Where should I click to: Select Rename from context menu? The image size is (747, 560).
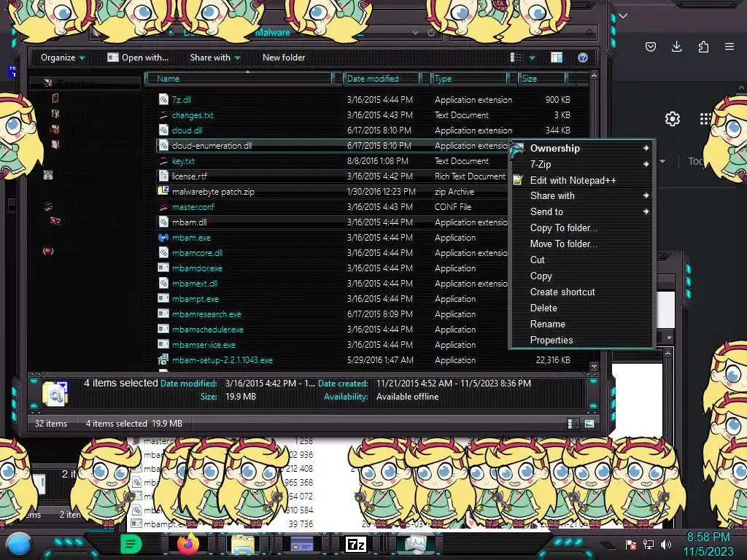click(580, 324)
